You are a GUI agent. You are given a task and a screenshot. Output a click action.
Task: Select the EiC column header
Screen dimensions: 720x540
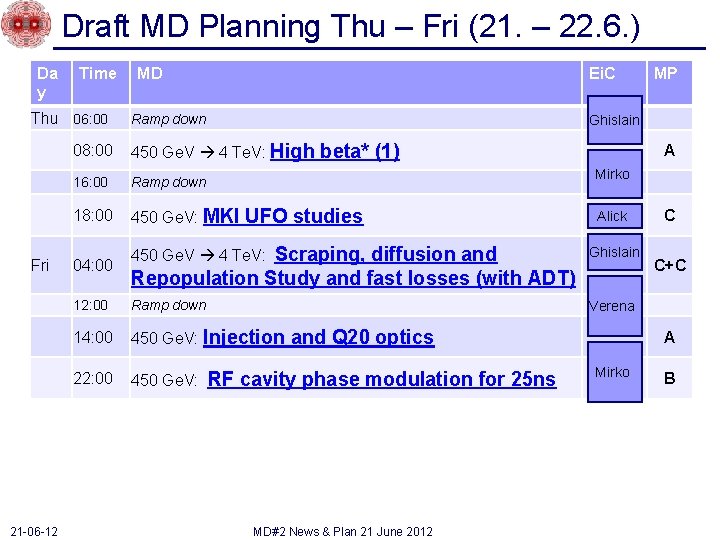point(602,73)
